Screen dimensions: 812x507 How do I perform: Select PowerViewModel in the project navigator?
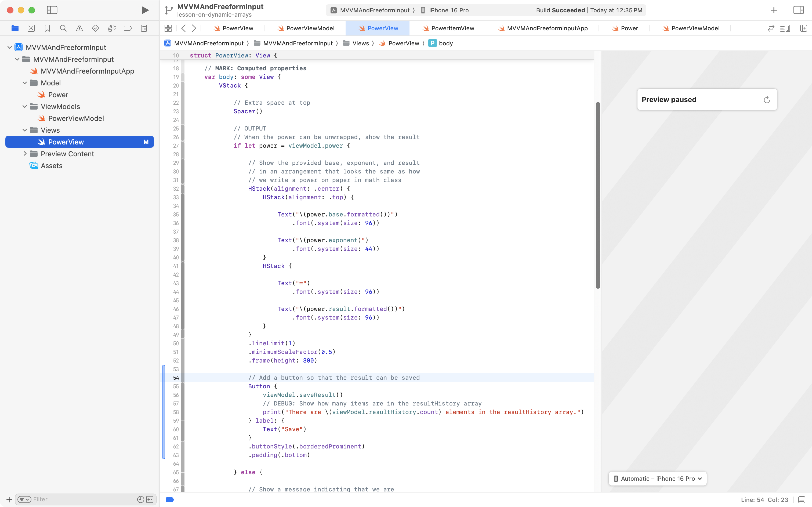click(76, 118)
